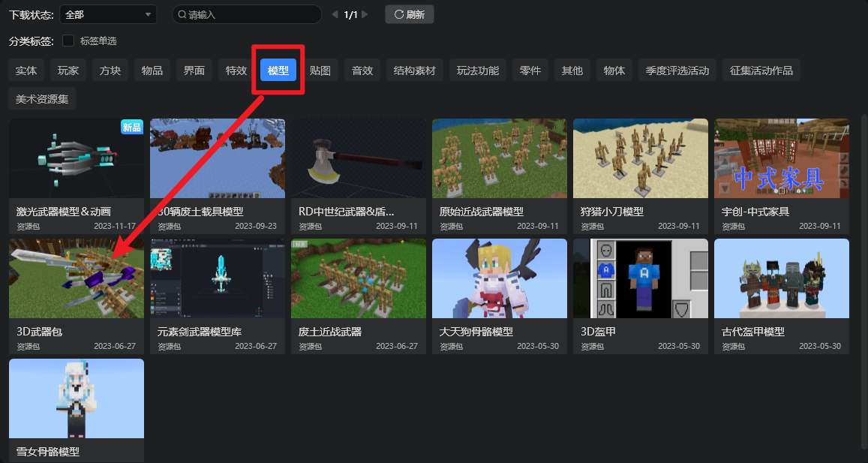Click the 废土近战武器 title text
Screen dimensions: 868x463
(330, 332)
